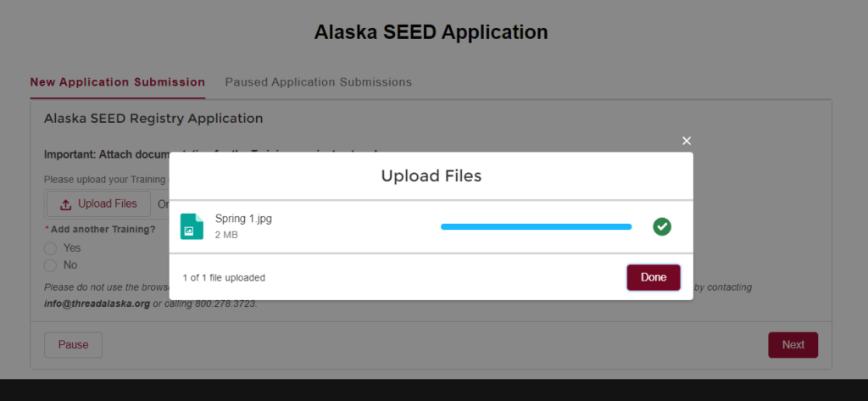Click the Upload Files button
The image size is (868, 401).
click(98, 203)
